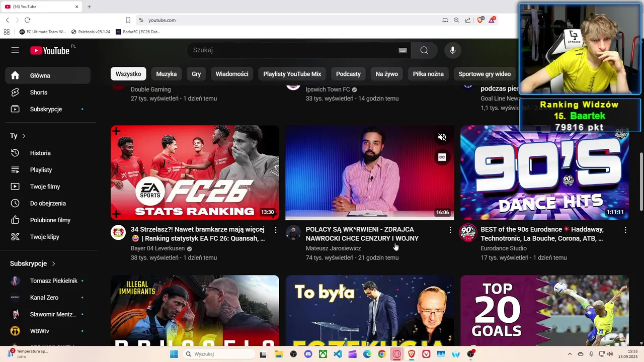This screenshot has height=362, width=644.
Task: Click the search magnifier button
Action: point(424,50)
